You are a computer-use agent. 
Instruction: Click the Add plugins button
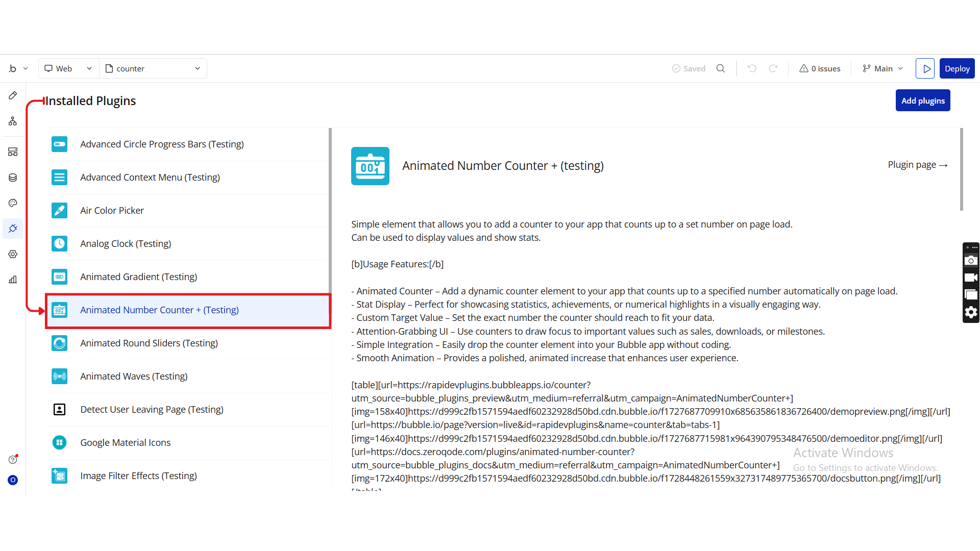(x=922, y=101)
